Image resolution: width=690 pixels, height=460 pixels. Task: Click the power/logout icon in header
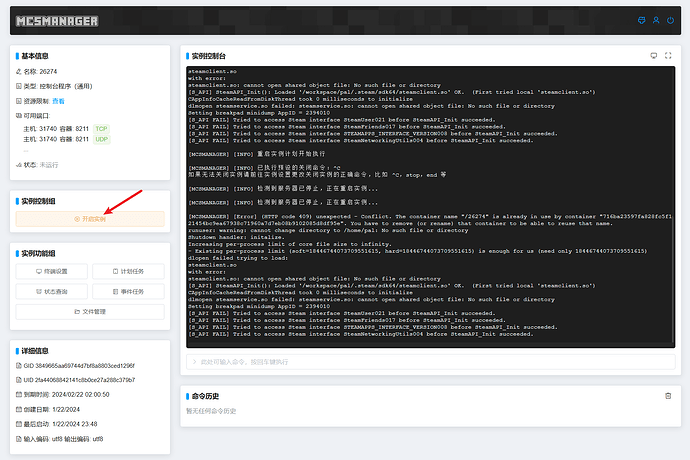click(x=670, y=20)
